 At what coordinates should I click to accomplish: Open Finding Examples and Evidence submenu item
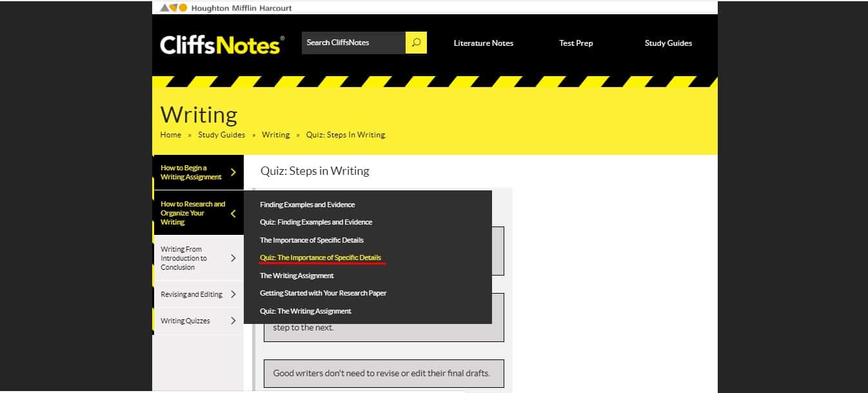point(308,205)
